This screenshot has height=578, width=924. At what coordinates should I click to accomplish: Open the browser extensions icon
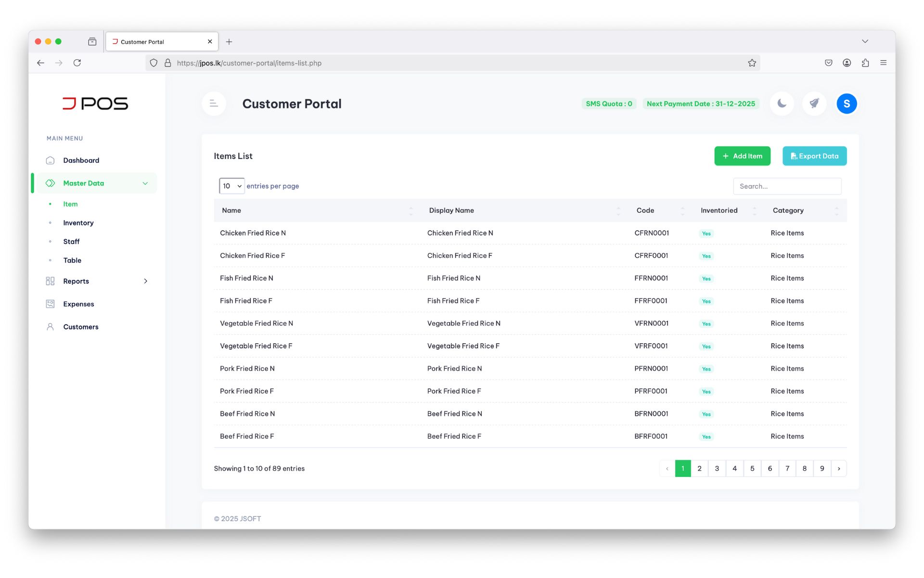pos(865,63)
